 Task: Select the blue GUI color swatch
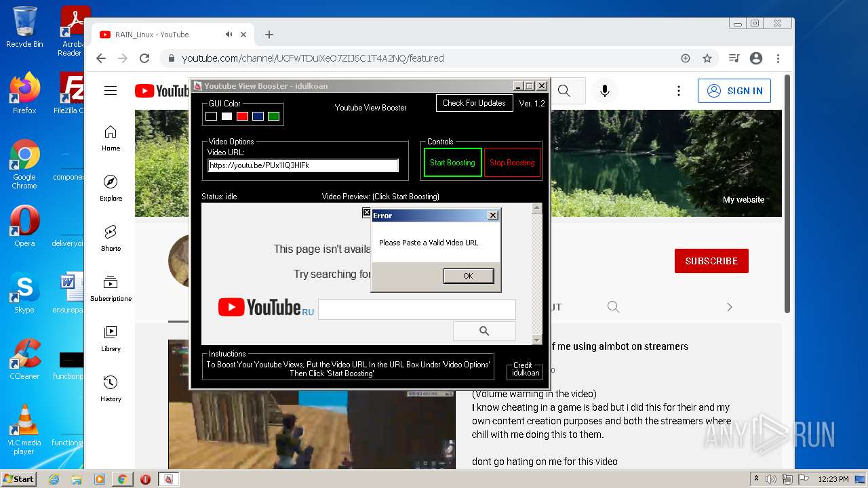click(258, 117)
